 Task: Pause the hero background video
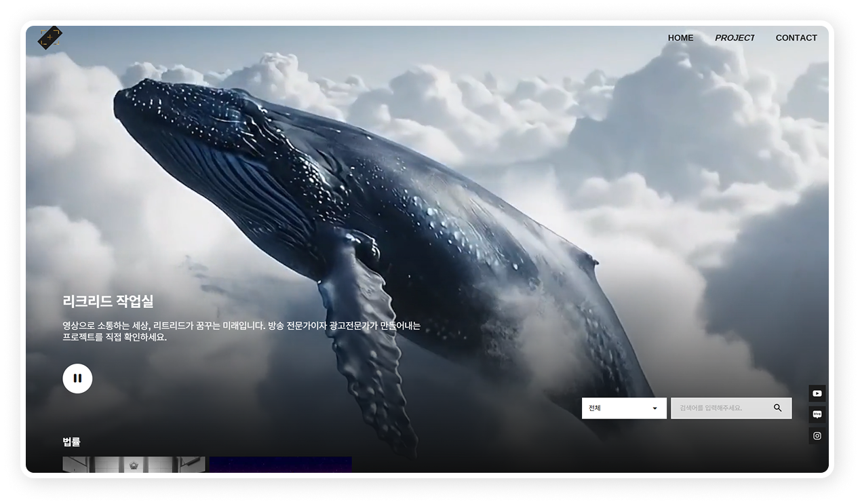77,379
